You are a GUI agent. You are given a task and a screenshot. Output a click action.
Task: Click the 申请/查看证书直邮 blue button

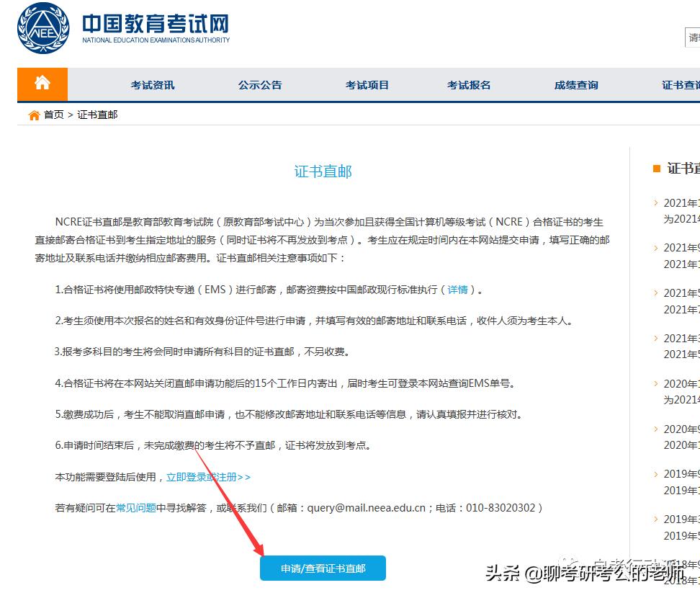pos(323,568)
